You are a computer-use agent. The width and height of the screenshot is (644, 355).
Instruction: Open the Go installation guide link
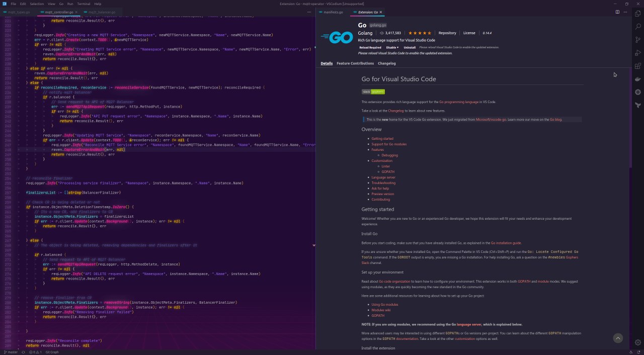506,243
